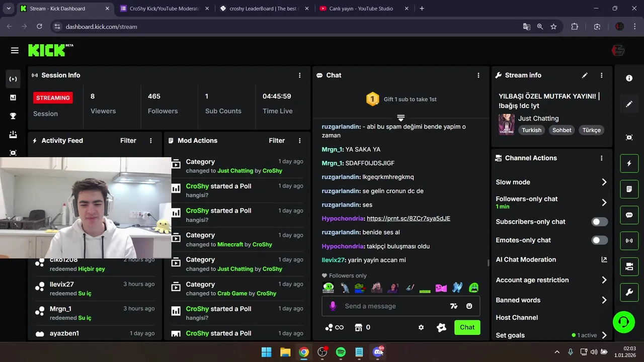Open the green headset support button

[x=624, y=322]
